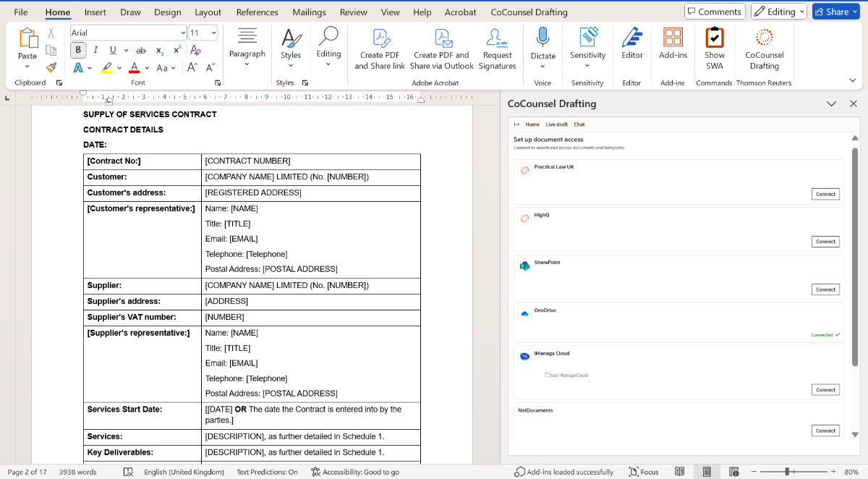Image resolution: width=868 pixels, height=479 pixels.
Task: Switch to the Layout ribbon tab
Action: point(208,12)
